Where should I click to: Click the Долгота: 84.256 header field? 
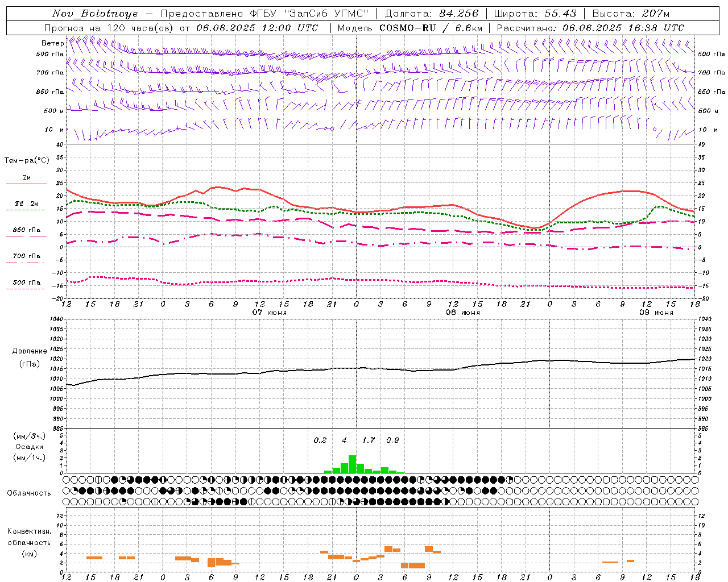(432, 14)
